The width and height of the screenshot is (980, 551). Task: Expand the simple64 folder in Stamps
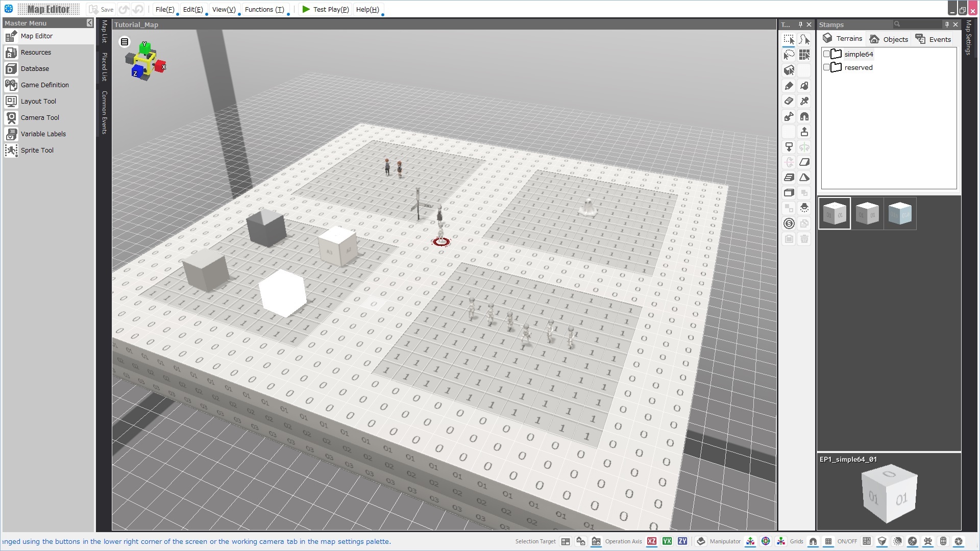(x=835, y=54)
